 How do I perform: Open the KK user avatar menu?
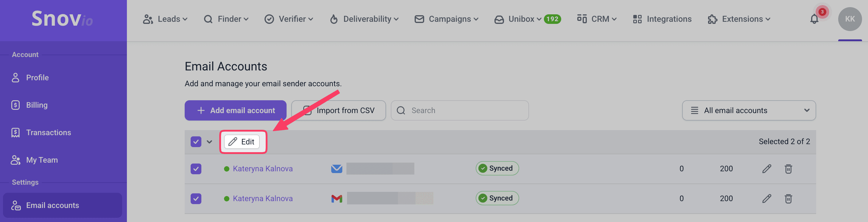pyautogui.click(x=850, y=19)
